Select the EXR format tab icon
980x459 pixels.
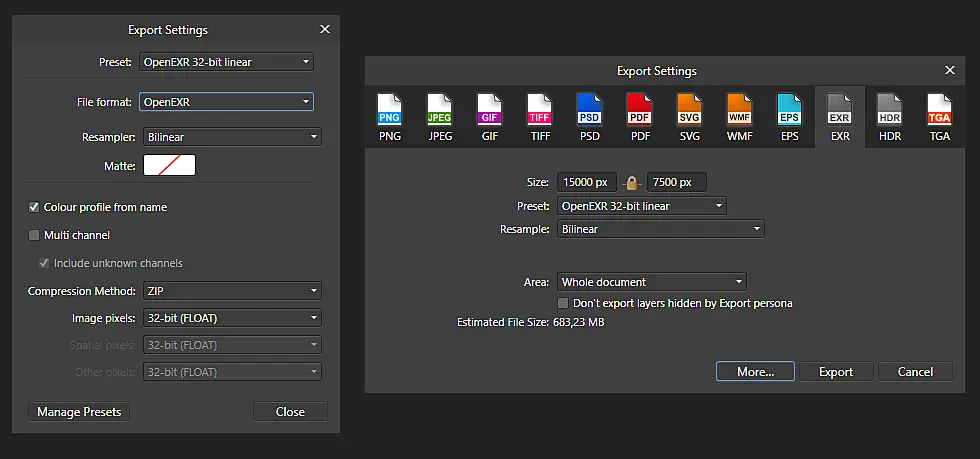click(840, 110)
